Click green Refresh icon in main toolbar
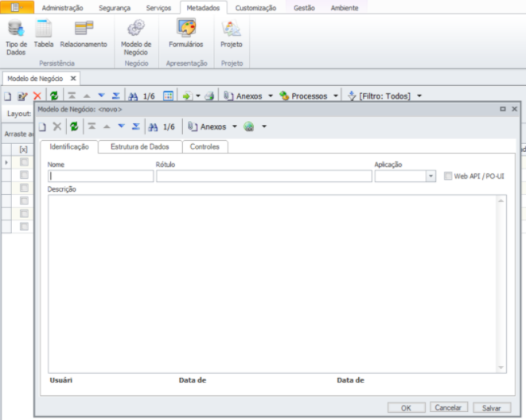526x420 pixels. 54,96
